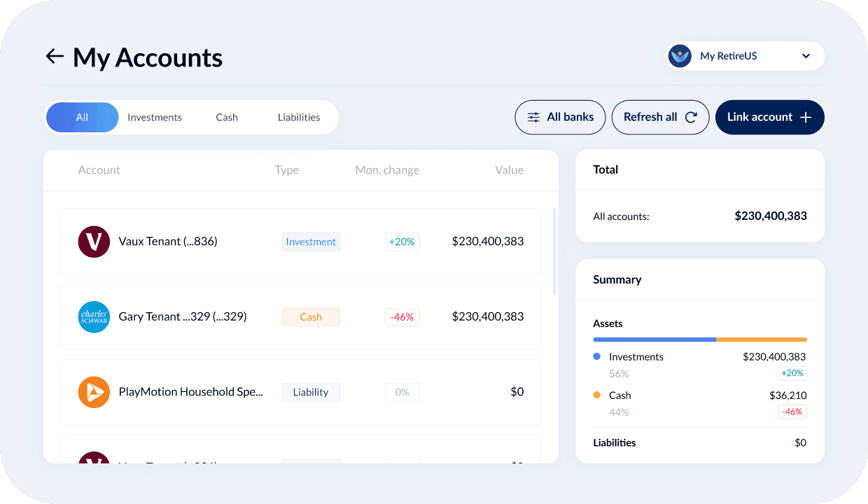
Task: Open the All banks filter dropdown
Action: point(560,117)
